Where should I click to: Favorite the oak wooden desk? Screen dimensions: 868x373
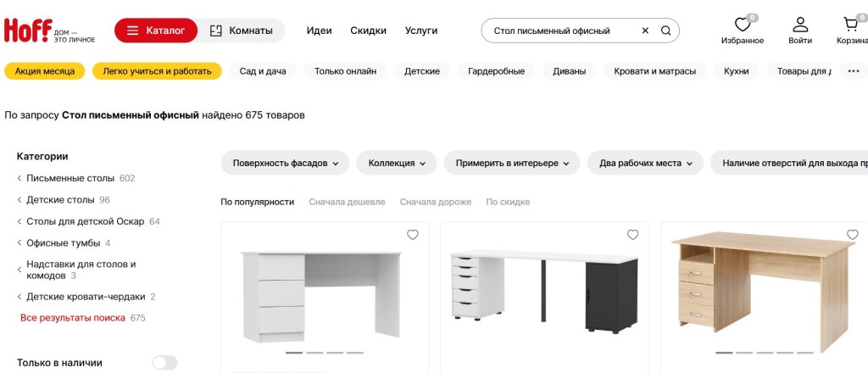tap(853, 235)
